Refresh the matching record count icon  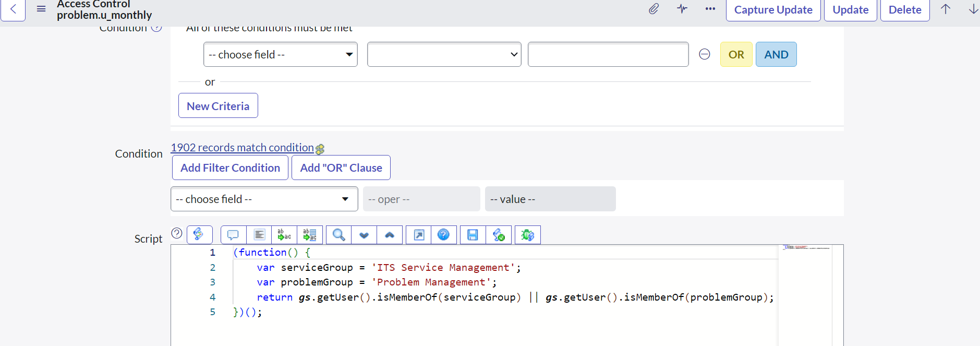(x=320, y=149)
